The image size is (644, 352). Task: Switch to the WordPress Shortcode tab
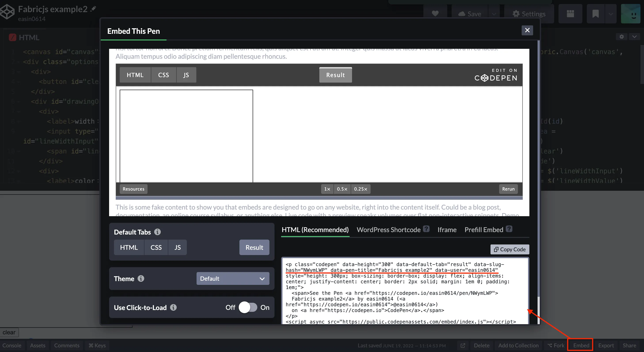(x=389, y=230)
